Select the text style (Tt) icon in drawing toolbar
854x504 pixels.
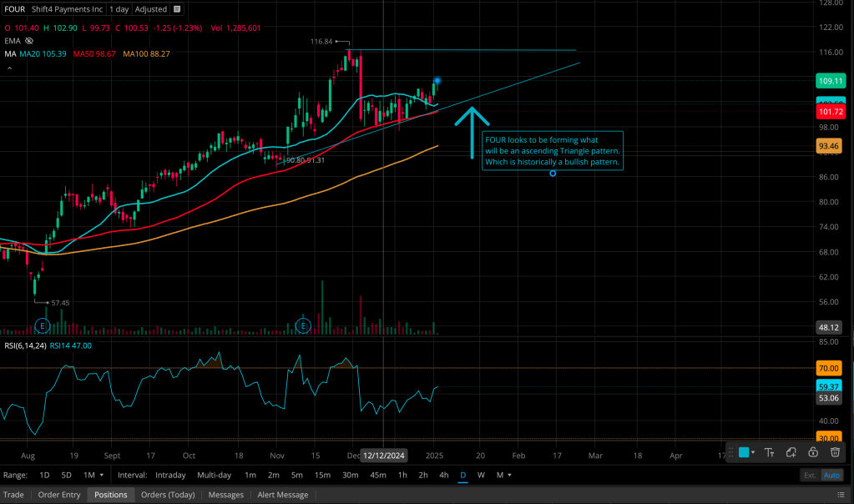pos(770,452)
